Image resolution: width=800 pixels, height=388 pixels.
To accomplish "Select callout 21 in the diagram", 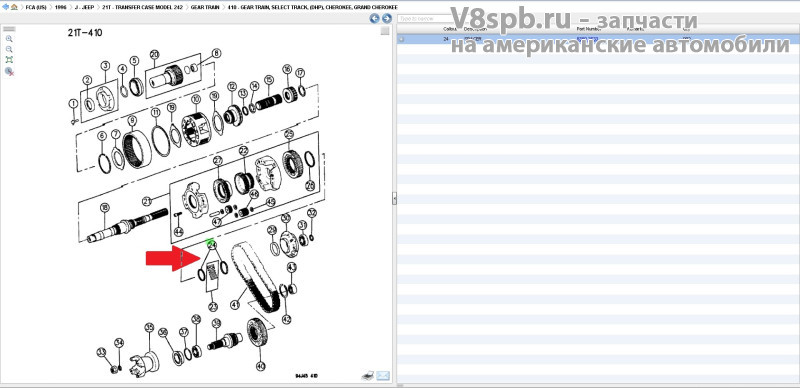I will tap(147, 201).
